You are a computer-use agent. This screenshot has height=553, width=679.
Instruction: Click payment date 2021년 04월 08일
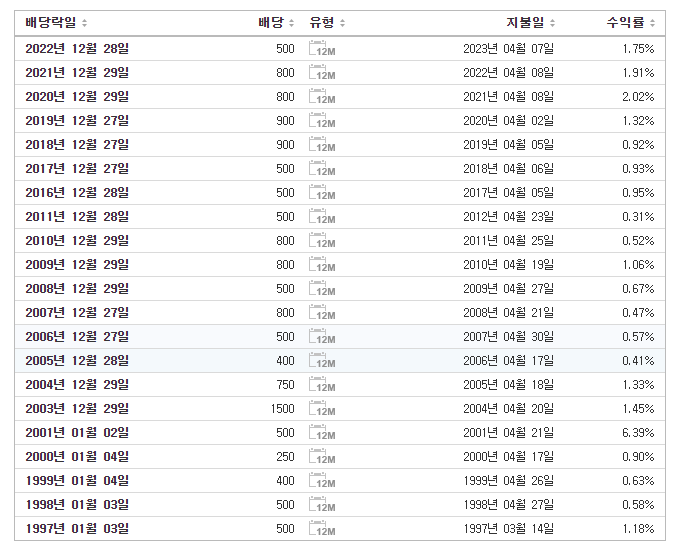click(508, 97)
